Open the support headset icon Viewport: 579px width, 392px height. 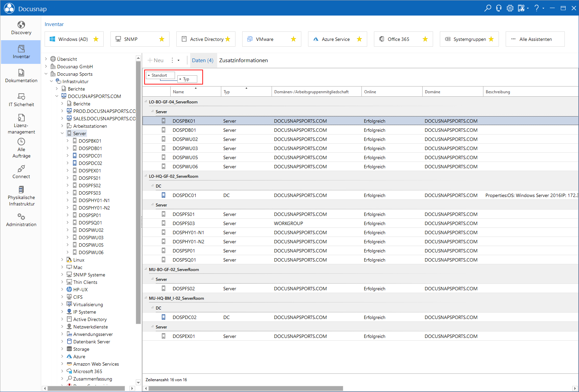[499, 8]
